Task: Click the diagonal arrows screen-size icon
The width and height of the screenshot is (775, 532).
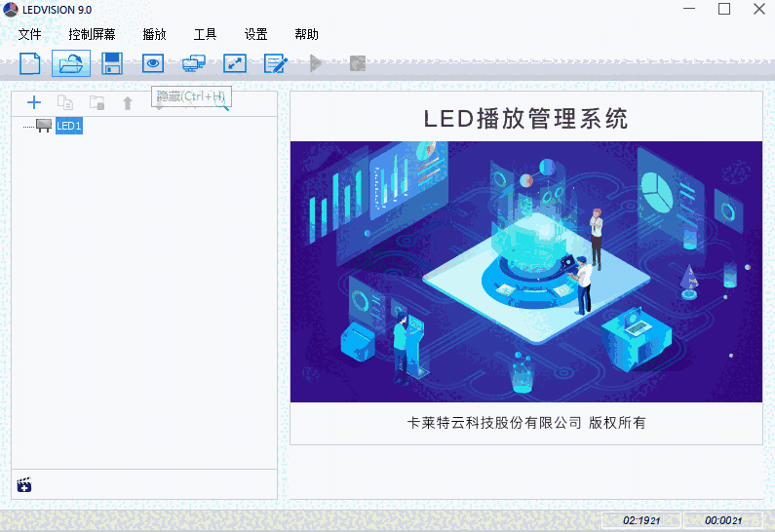Action: coord(235,63)
